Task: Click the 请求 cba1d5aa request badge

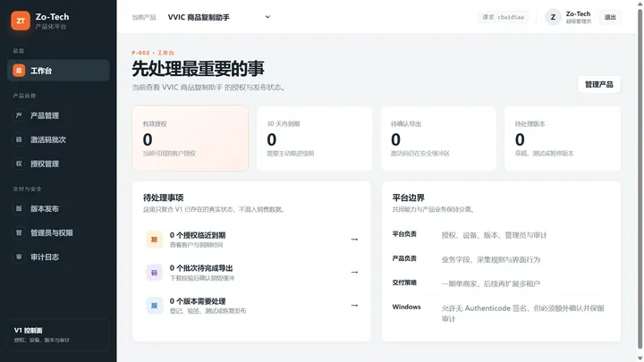Action: (x=503, y=17)
